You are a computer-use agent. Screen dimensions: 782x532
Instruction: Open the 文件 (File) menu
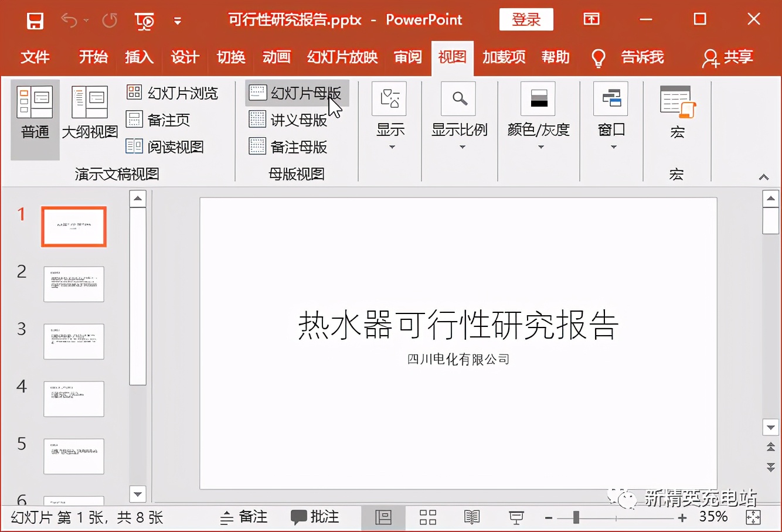pos(35,57)
